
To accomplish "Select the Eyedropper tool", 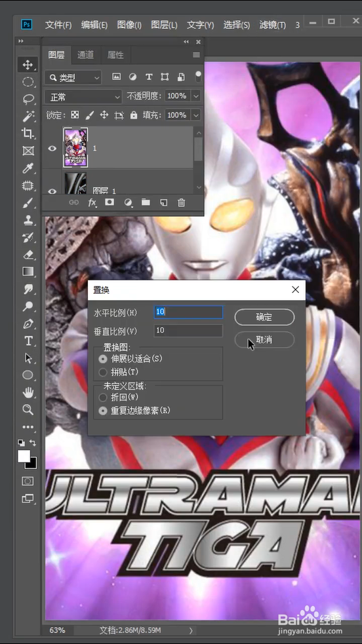I will click(x=28, y=168).
